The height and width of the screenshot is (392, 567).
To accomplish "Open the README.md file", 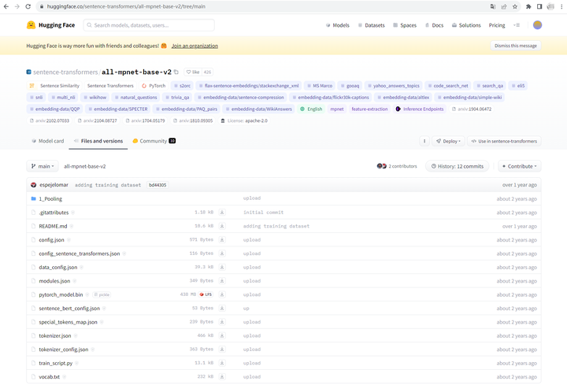I will point(53,226).
